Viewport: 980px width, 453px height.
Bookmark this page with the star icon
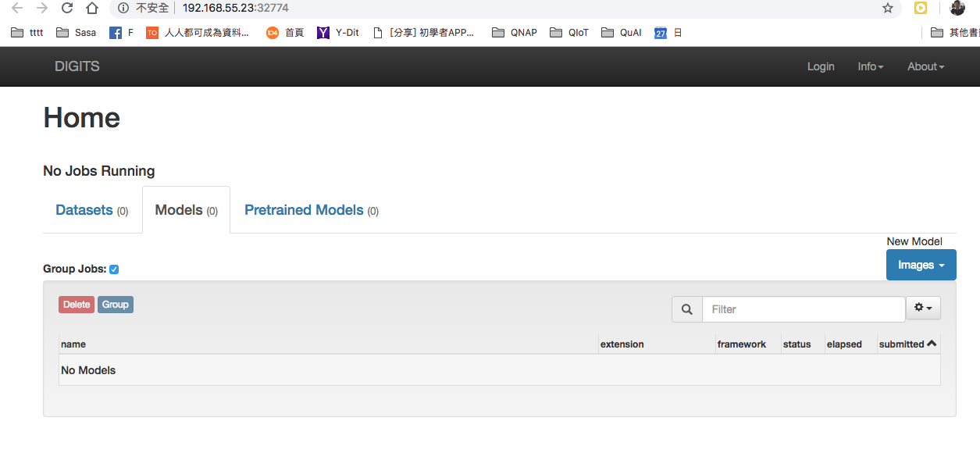888,8
